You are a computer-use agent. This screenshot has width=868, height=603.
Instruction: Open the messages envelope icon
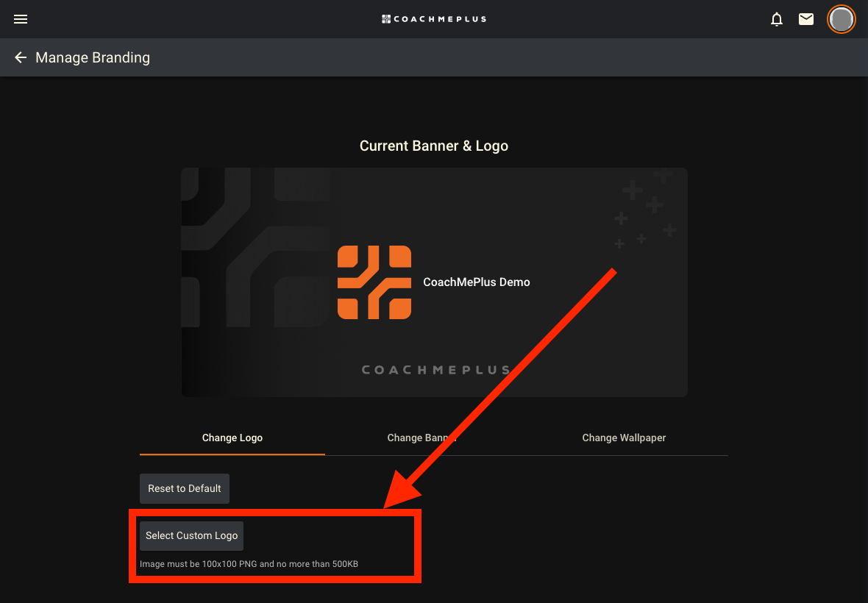tap(806, 19)
